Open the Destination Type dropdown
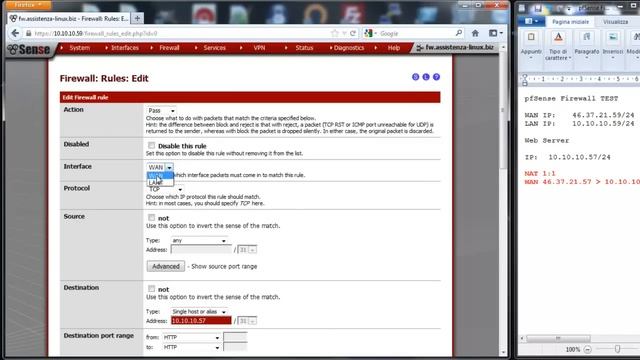 [199, 312]
